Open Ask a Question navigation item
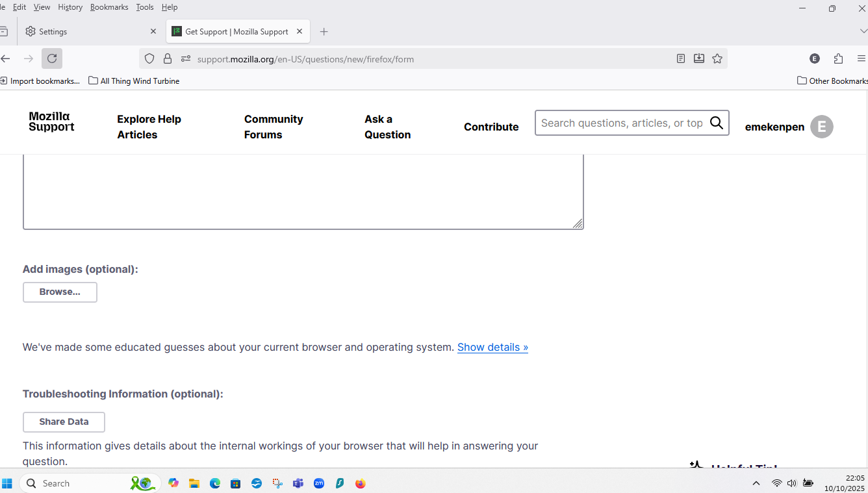The width and height of the screenshot is (868, 493). (388, 127)
